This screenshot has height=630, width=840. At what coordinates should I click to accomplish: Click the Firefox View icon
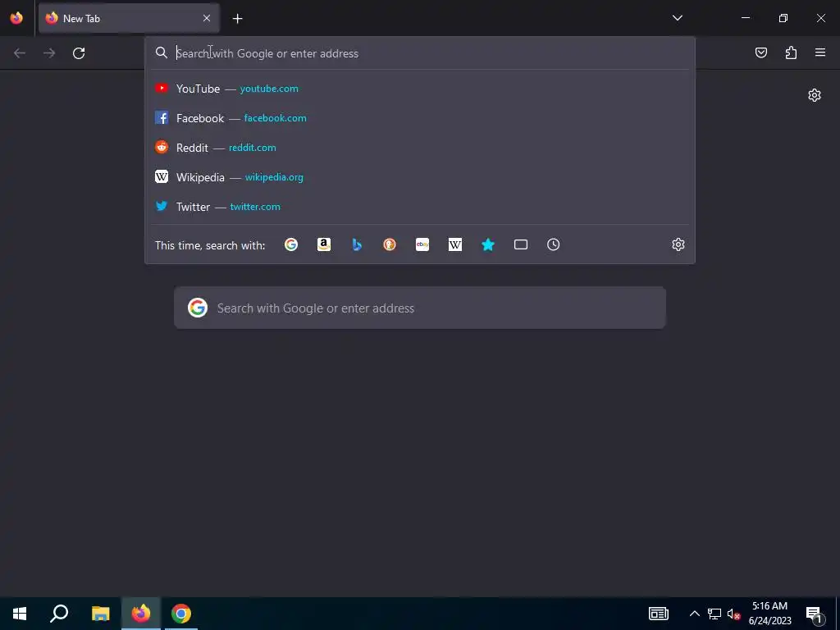pyautogui.click(x=16, y=18)
